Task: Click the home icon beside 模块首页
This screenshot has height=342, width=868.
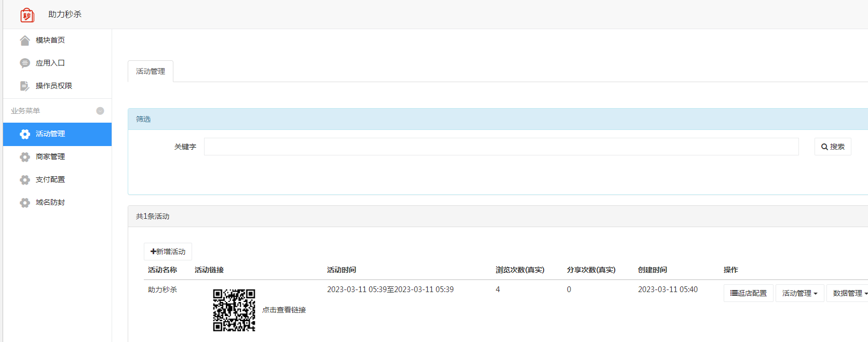Action: (x=24, y=41)
